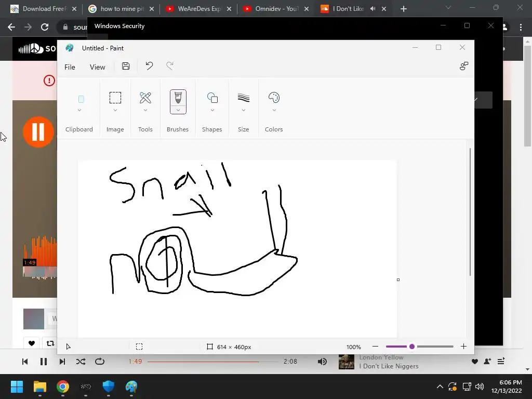Open the London Yellow artist link

pyautogui.click(x=381, y=357)
